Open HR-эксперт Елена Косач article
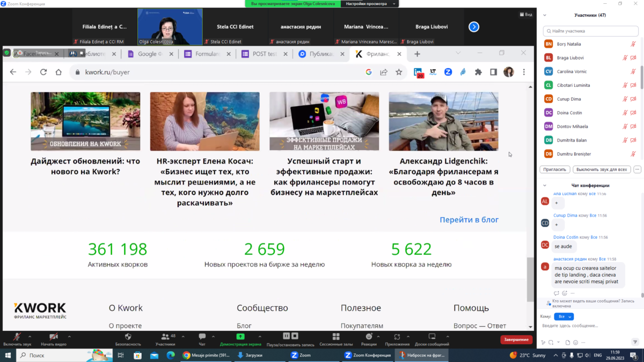Screen dimensions: 644x362 point(204,182)
